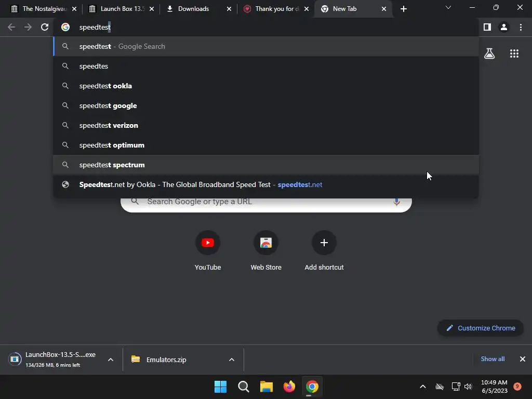Show hidden system tray icons
The width and height of the screenshot is (532, 399).
coord(423,387)
